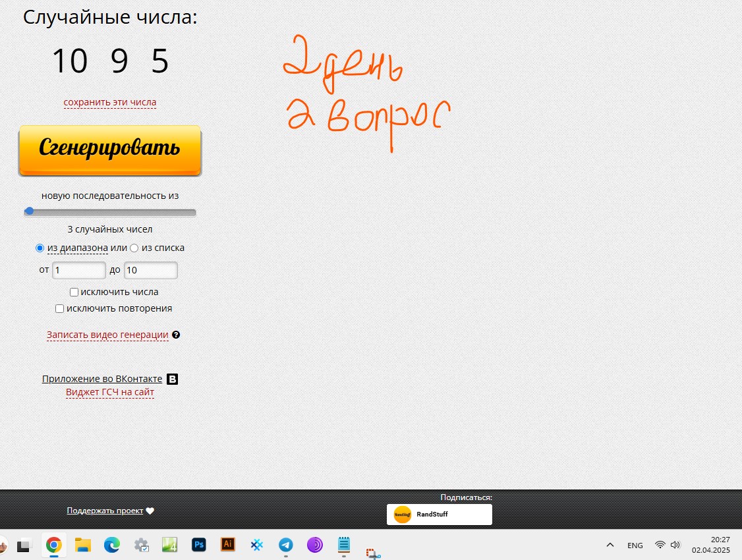Open the Wi-Fi network tray icon
Image resolution: width=742 pixels, height=560 pixels.
pos(660,545)
